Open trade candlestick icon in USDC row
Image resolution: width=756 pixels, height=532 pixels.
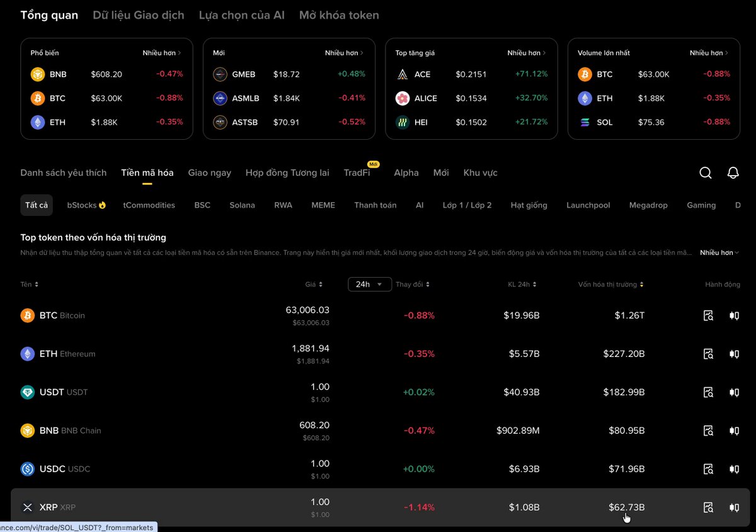tap(734, 469)
